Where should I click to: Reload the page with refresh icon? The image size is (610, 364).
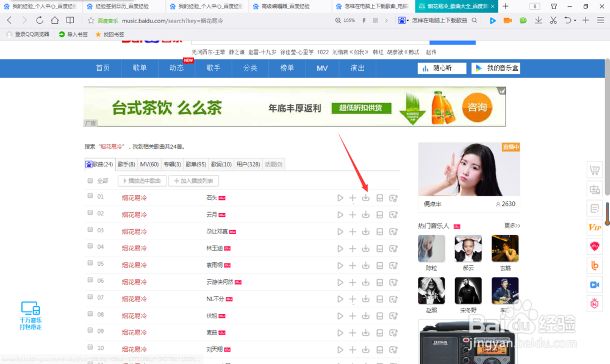(x=40, y=20)
